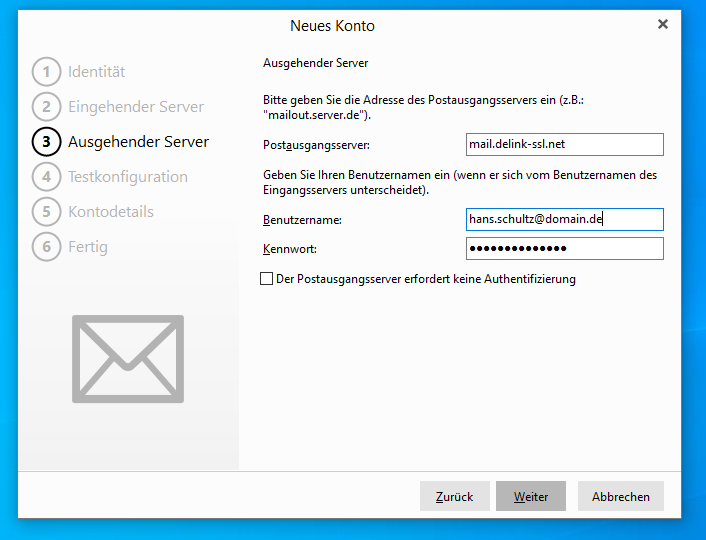Go back with the Zurück button
This screenshot has width=706, height=540.
pyautogui.click(x=455, y=496)
